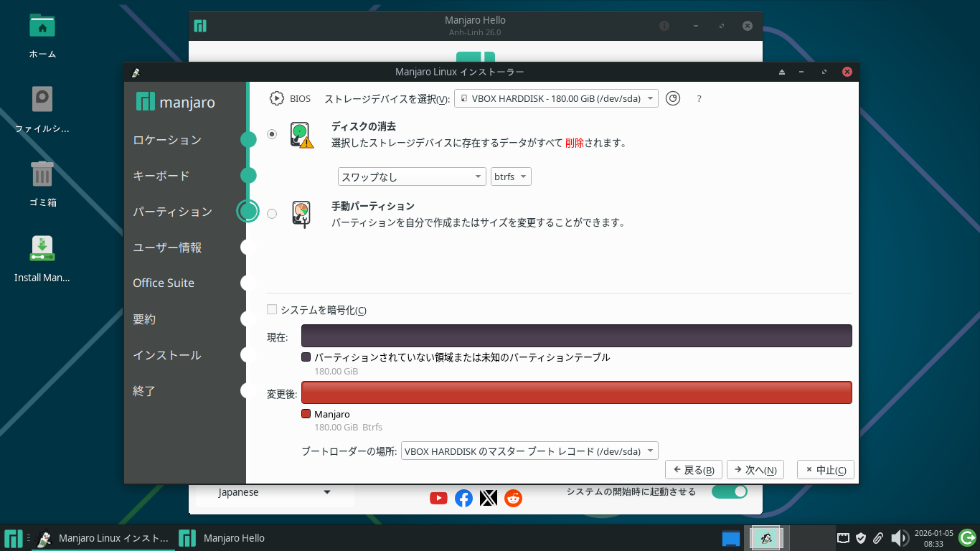
Task: Open the X (Twitter) link in Manjaro Hello
Action: (489, 498)
